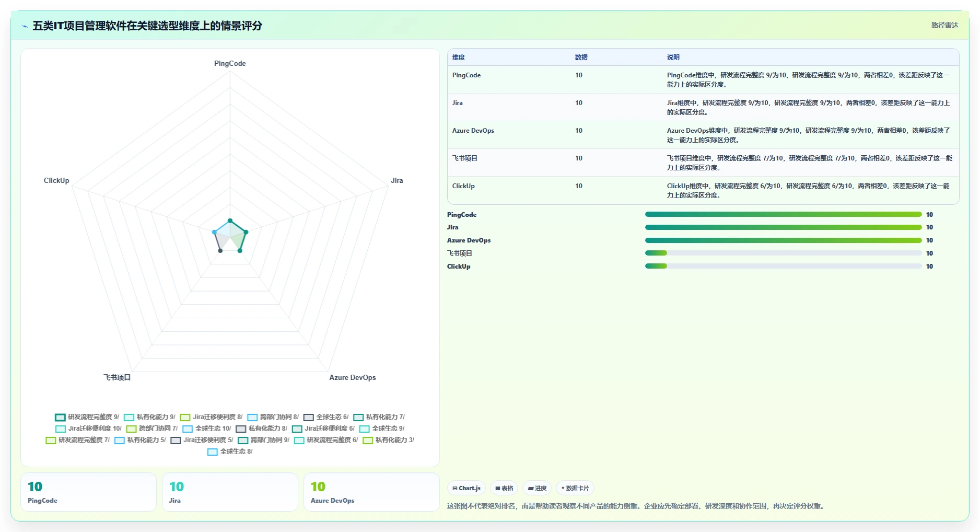Click legend item 私有化能力 5/
The width and height of the screenshot is (980, 532).
coord(140,440)
